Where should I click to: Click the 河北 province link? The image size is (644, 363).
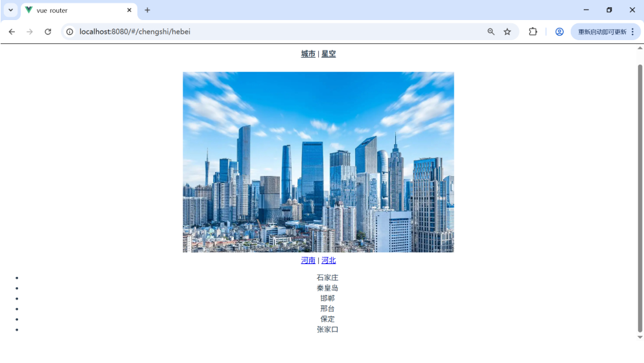(328, 260)
